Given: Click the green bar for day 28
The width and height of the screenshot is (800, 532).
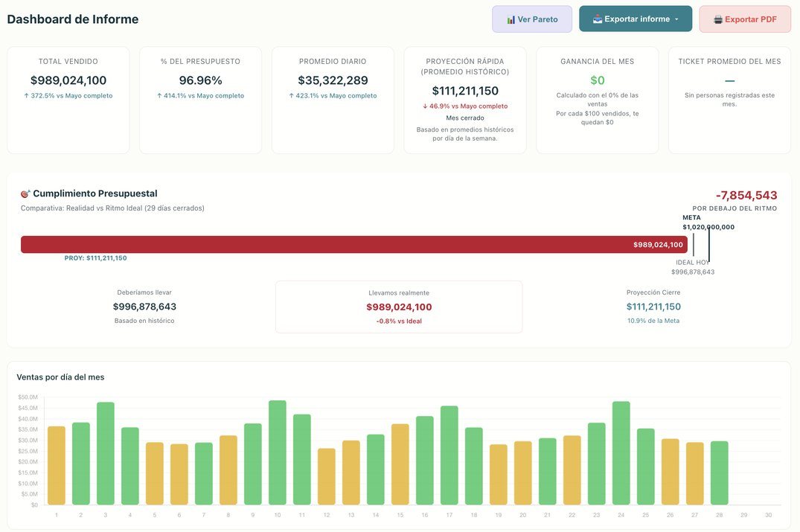Looking at the screenshot, I should pos(720,473).
